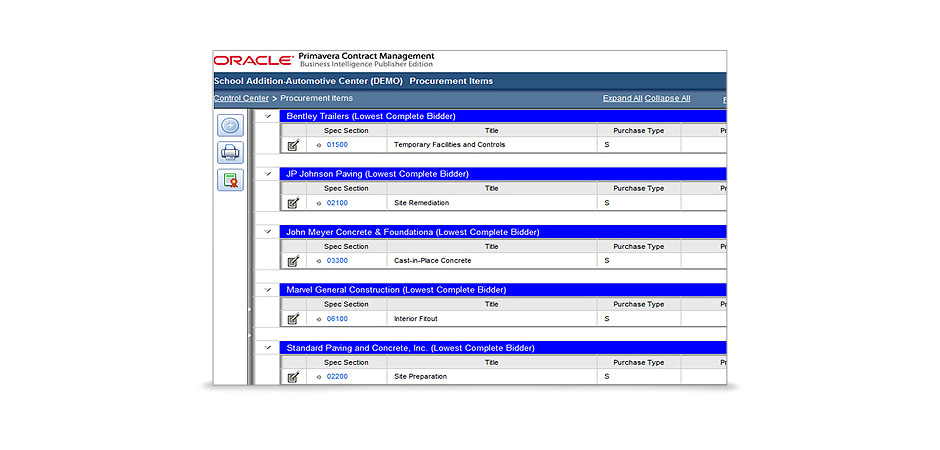Click the Expand All link
The width and height of the screenshot is (940, 450).
(x=622, y=98)
